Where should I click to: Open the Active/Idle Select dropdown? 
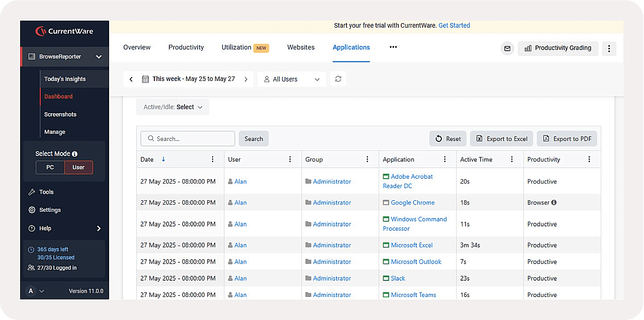tap(172, 107)
